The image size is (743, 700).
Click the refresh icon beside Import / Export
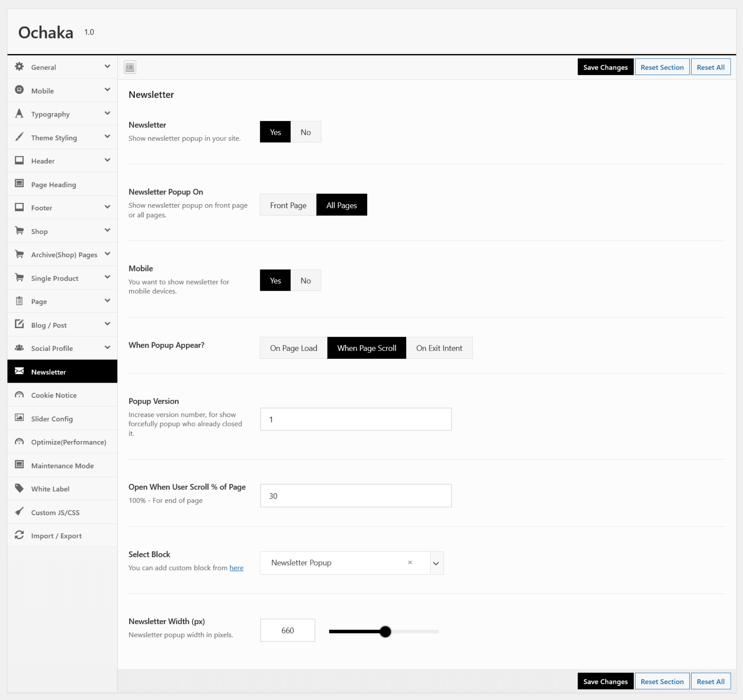[x=20, y=535]
